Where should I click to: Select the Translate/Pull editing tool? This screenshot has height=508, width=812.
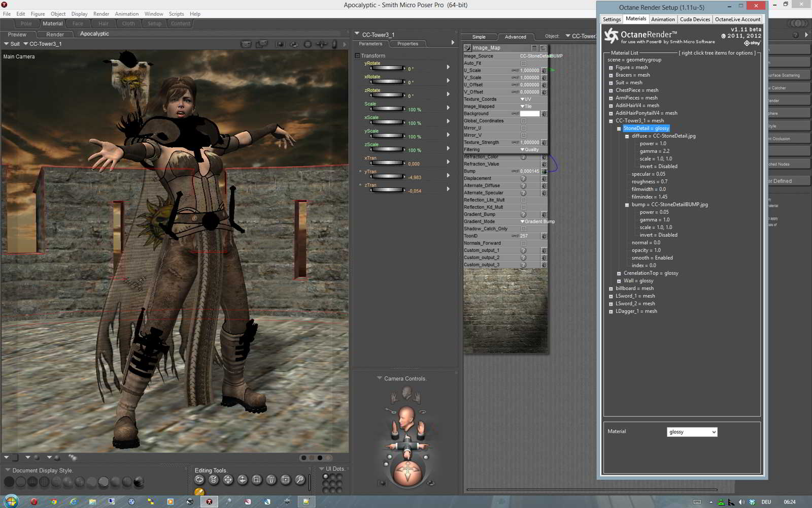pos(228,480)
